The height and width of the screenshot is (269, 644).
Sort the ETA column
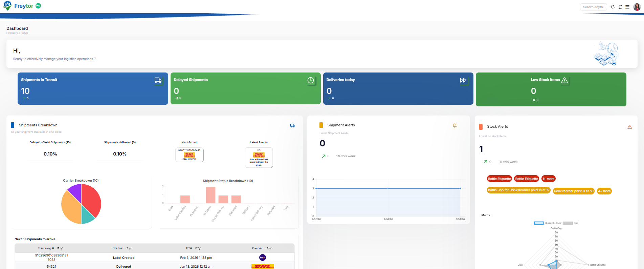(x=196, y=248)
